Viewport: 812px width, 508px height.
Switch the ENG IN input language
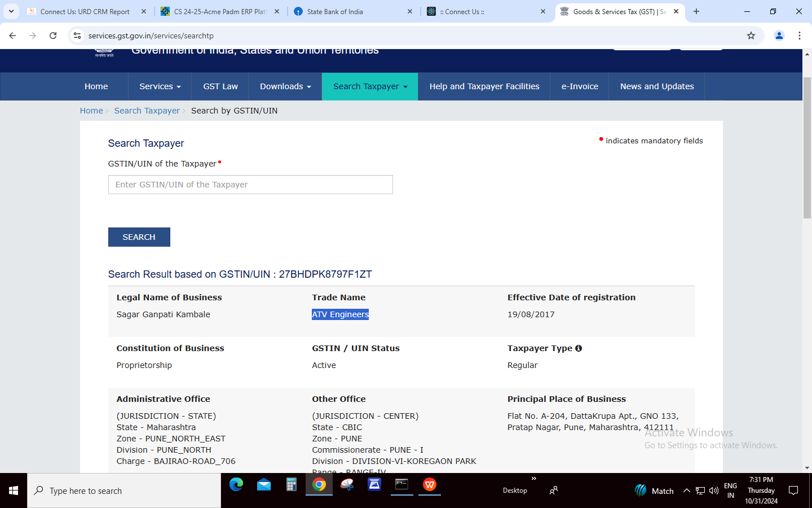pyautogui.click(x=731, y=491)
